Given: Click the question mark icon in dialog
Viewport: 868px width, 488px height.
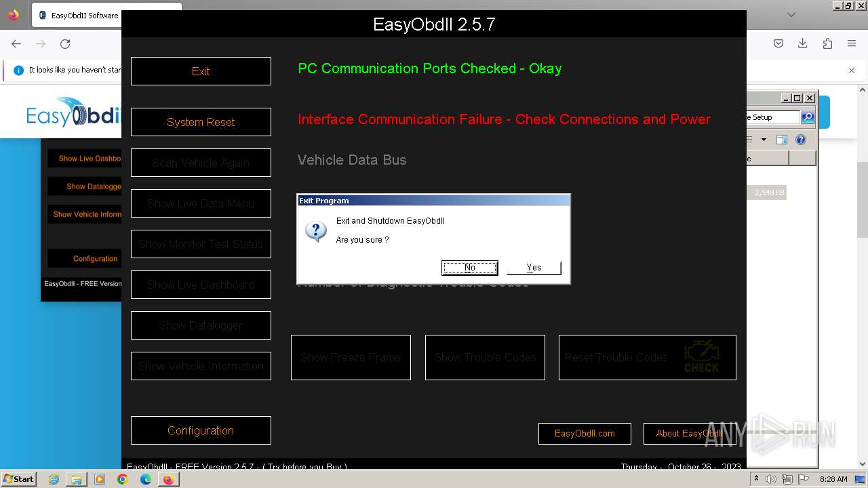Looking at the screenshot, I should (316, 231).
